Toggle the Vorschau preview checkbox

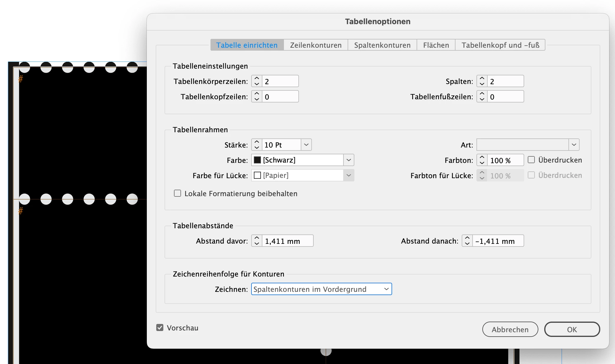tap(160, 328)
